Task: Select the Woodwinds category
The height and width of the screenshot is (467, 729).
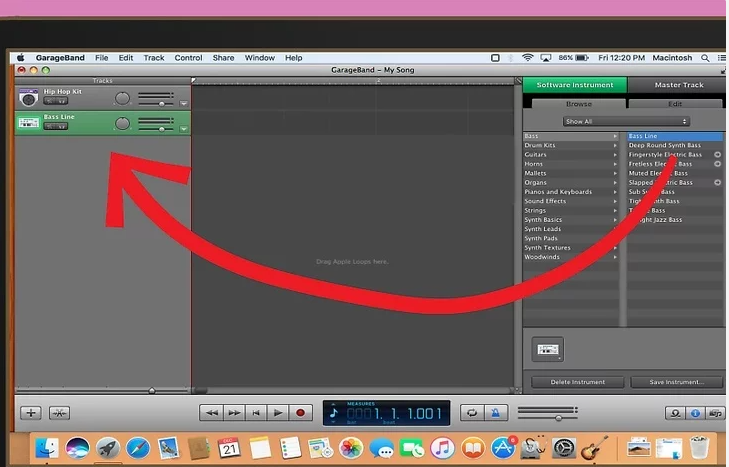Action: tap(571, 257)
